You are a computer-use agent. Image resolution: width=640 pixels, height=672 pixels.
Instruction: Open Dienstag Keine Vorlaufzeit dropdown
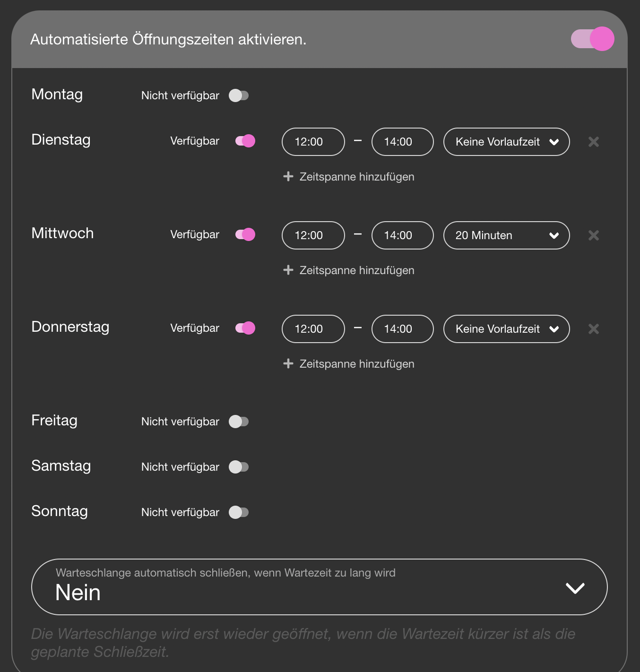coord(506,142)
